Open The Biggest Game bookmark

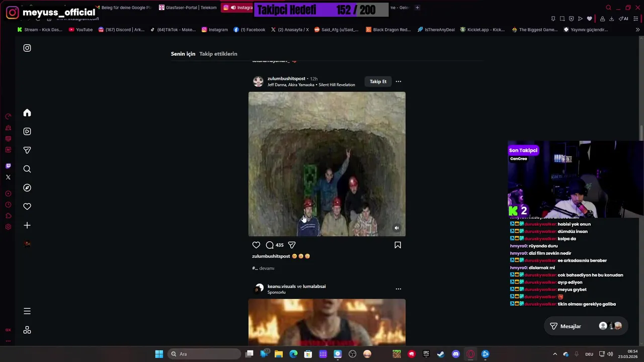click(x=534, y=30)
